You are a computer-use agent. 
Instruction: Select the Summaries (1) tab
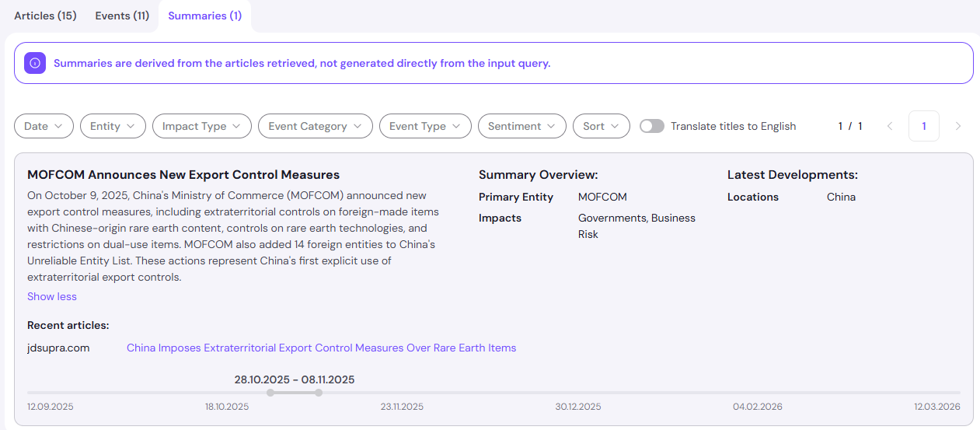tap(204, 16)
